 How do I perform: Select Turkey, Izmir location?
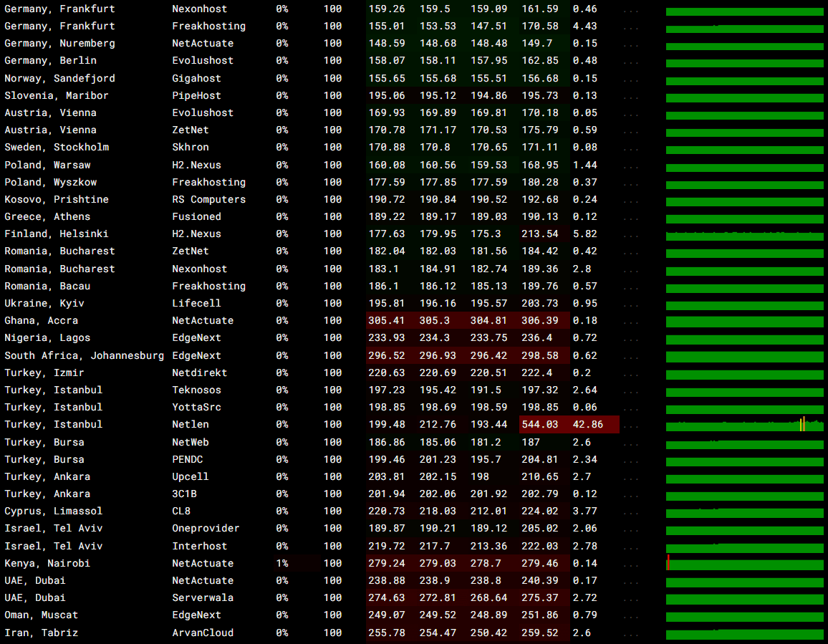(44, 373)
